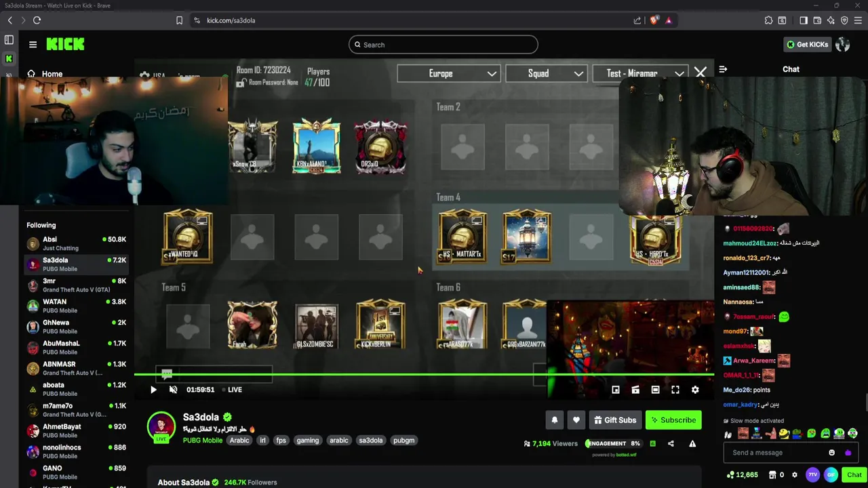Select the Arabic tag

tap(239, 441)
